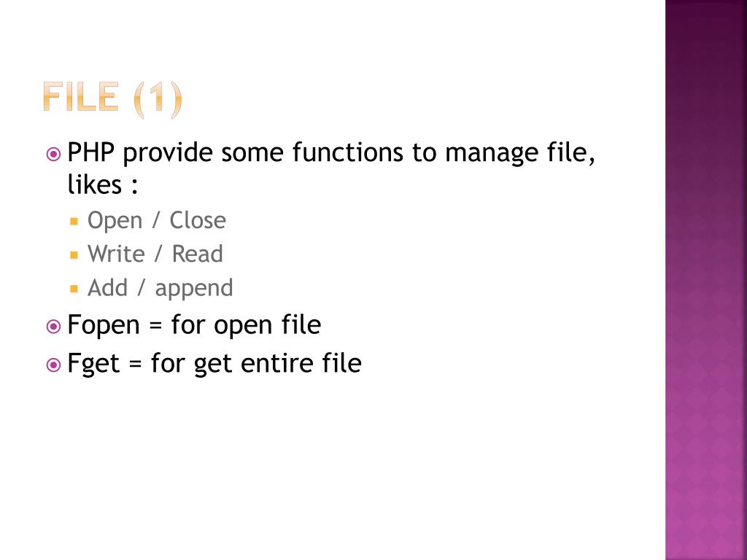Click the circular bullet next to 'Fopen'

point(53,327)
